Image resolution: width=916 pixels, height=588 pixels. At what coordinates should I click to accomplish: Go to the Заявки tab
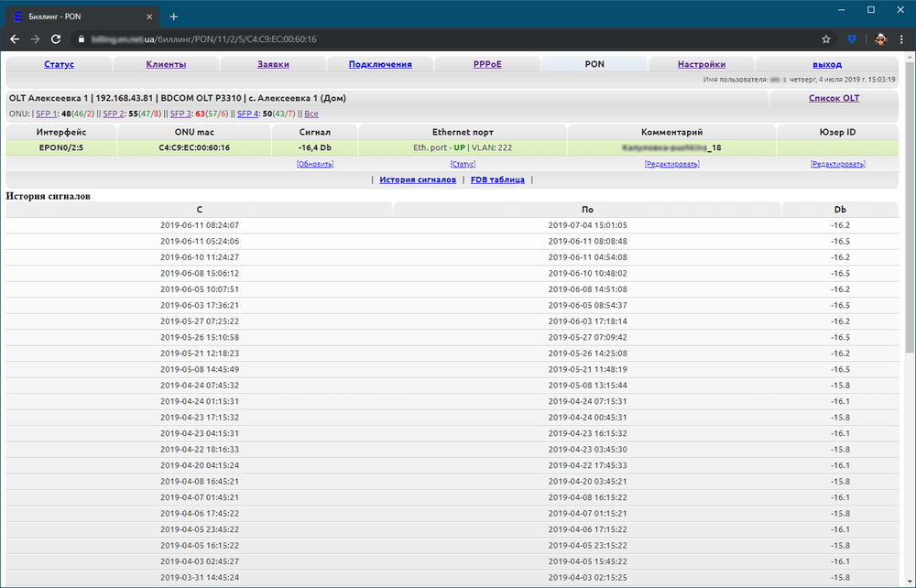coord(273,64)
